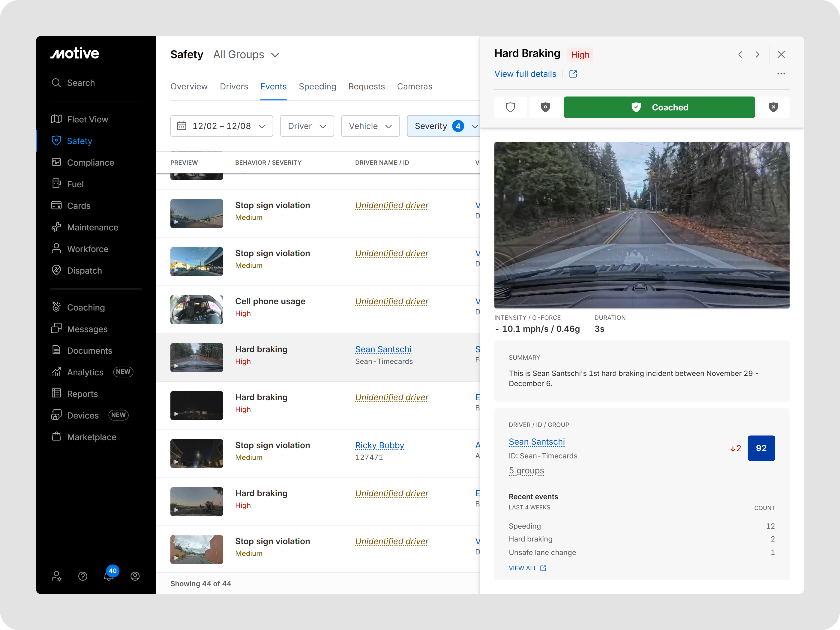Image resolution: width=840 pixels, height=630 pixels.
Task: Click the intensity value '- 10.1 mph/s / 0.46g'
Action: 537,329
